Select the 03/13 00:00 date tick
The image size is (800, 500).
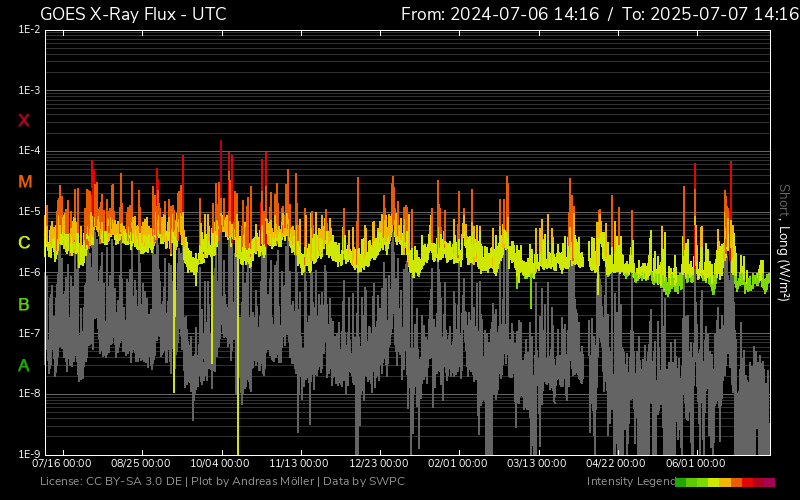click(x=537, y=464)
